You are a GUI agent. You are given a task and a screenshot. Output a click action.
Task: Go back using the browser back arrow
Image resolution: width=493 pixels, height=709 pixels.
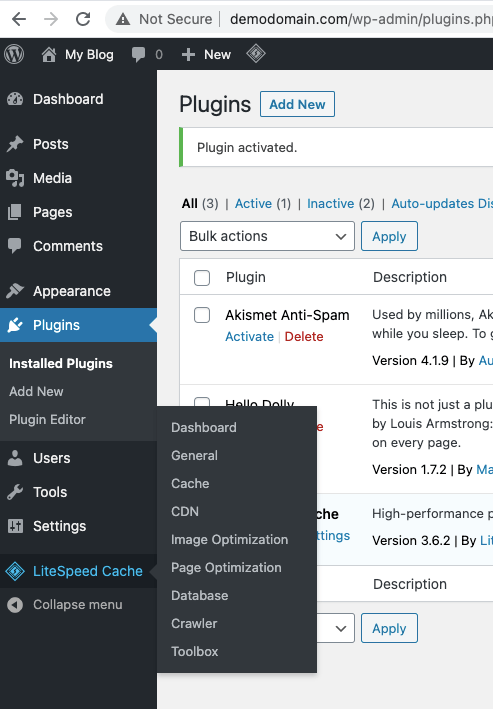pos(19,19)
